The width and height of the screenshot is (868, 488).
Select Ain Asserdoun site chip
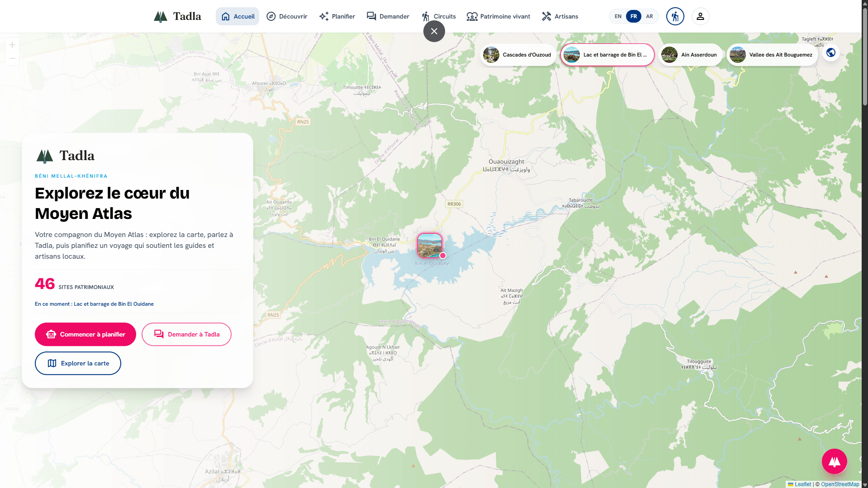(690, 55)
